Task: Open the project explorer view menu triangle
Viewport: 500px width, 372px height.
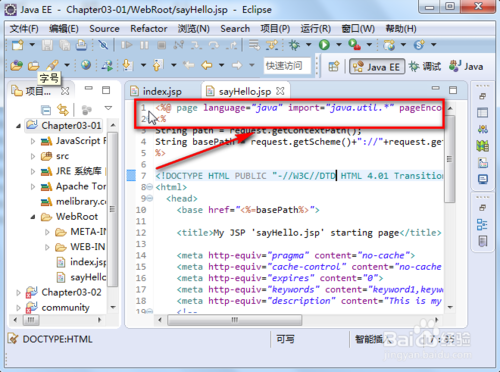Action: 108,108
